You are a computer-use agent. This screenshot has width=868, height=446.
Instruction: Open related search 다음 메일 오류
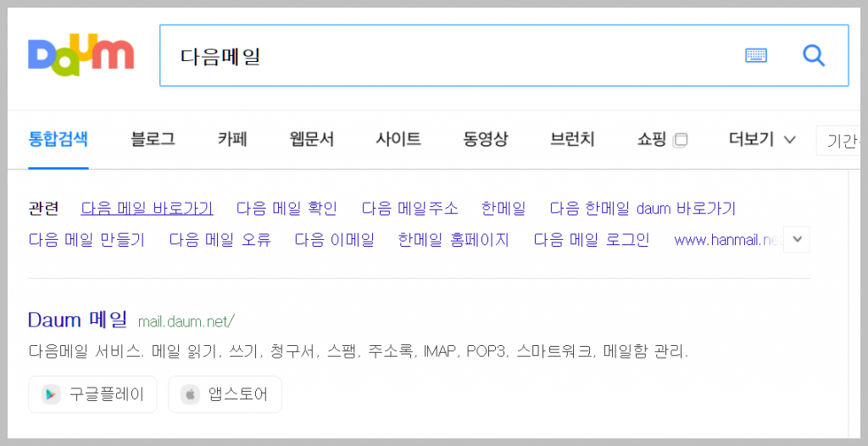coord(220,240)
